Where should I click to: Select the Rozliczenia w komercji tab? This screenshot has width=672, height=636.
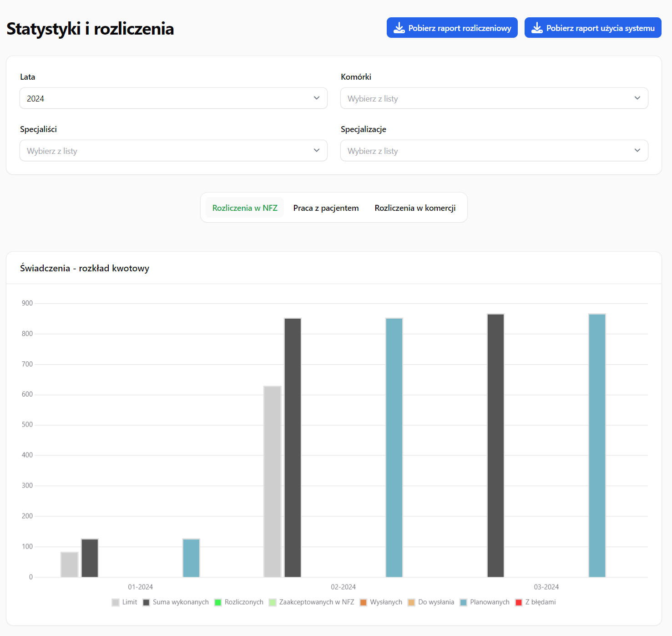point(415,208)
